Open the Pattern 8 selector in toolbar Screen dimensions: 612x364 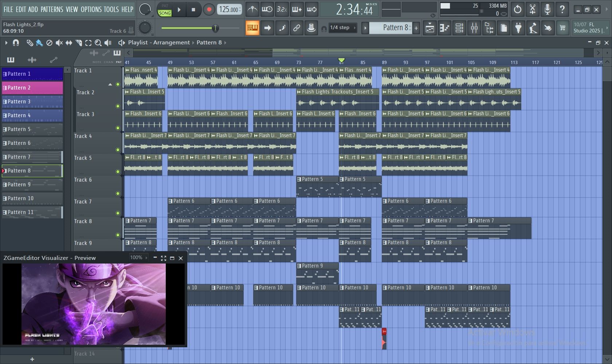[x=391, y=28]
